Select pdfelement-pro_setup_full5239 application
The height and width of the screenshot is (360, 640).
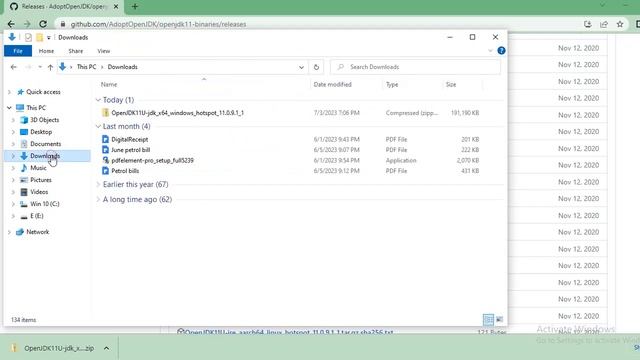pyautogui.click(x=152, y=160)
